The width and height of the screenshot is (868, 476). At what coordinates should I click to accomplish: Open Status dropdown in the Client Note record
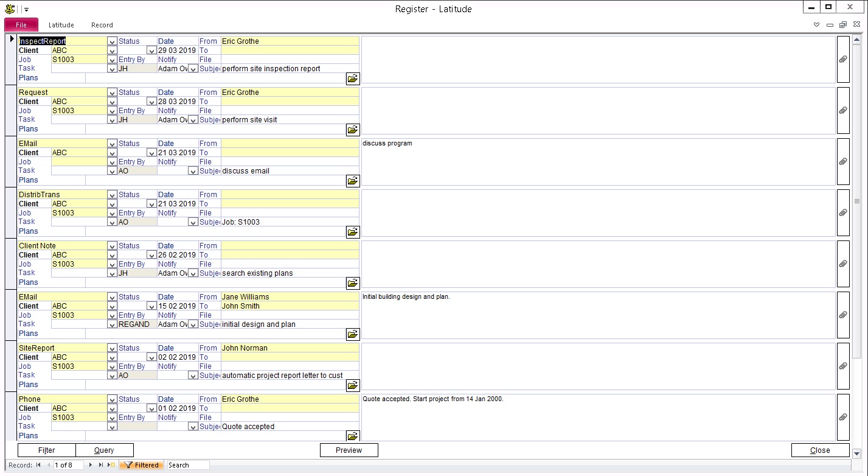pos(151,255)
